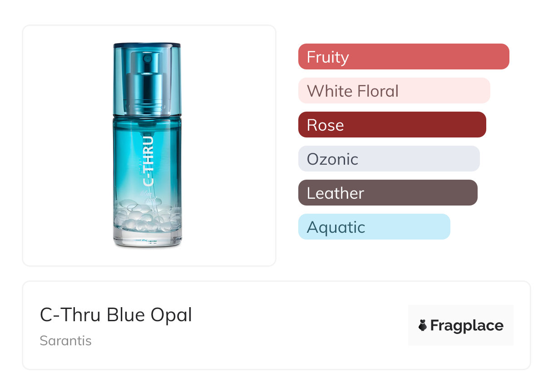Click the transparent blue bottle cap top

pos(147,46)
